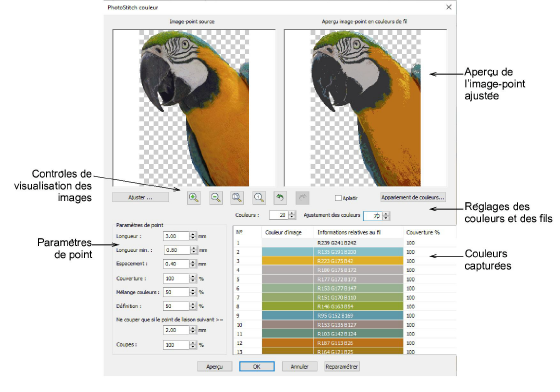Image resolution: width=560 pixels, height=392 pixels.
Task: Click the Mélange couleurs spinner arrows
Action: (193, 292)
